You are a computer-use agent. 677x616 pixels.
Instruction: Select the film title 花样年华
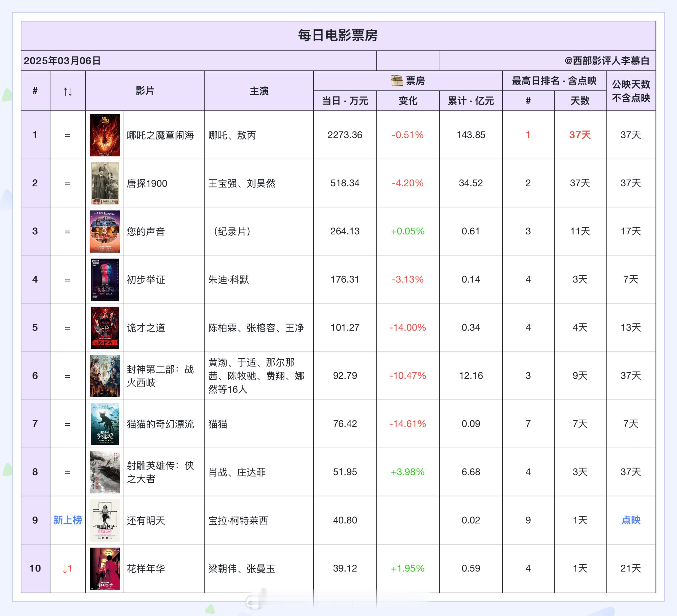pos(146,569)
